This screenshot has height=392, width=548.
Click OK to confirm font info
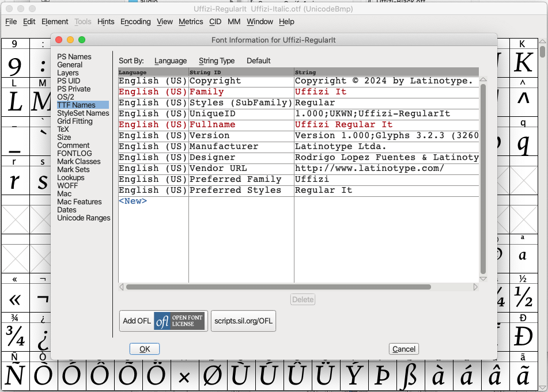[145, 349]
